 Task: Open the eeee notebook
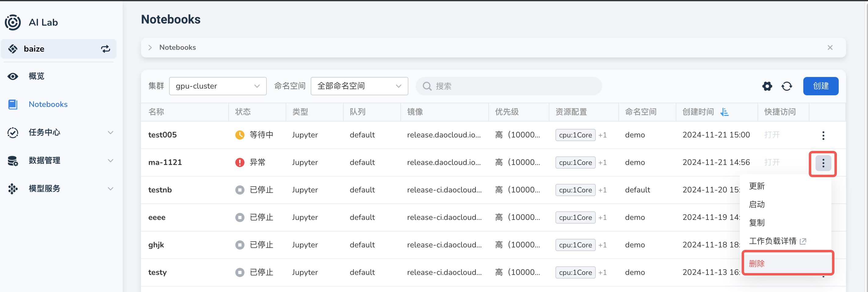tap(157, 217)
